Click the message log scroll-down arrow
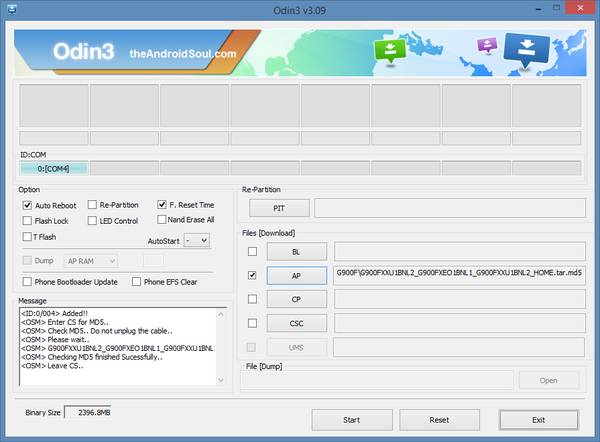 (221, 380)
